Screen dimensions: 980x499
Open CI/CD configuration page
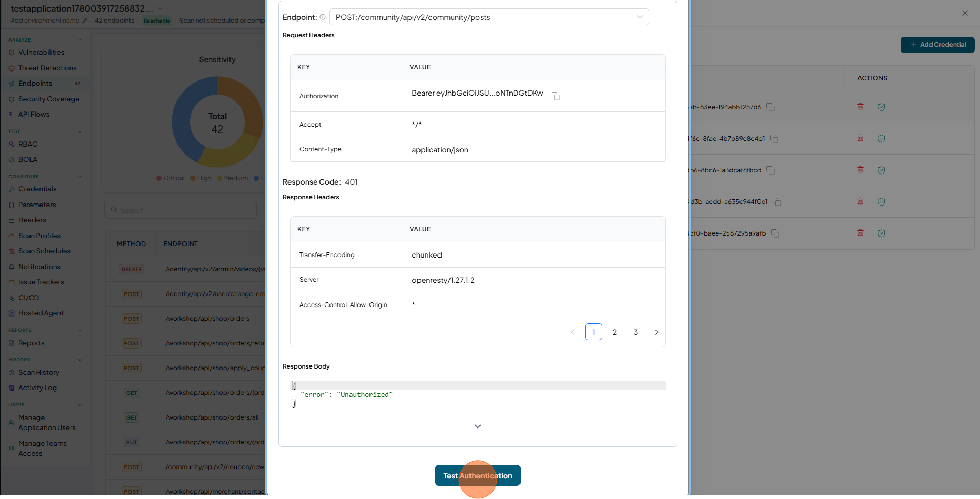[28, 298]
